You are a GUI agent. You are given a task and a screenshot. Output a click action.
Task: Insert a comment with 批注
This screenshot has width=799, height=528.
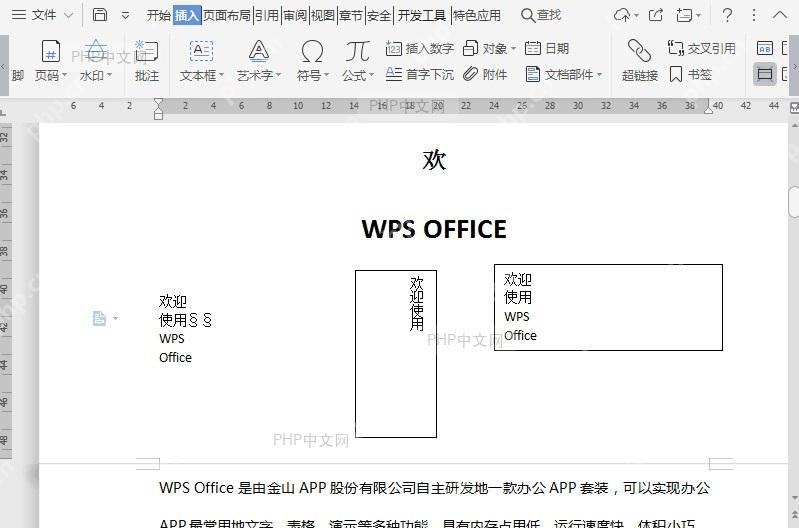[x=147, y=61]
